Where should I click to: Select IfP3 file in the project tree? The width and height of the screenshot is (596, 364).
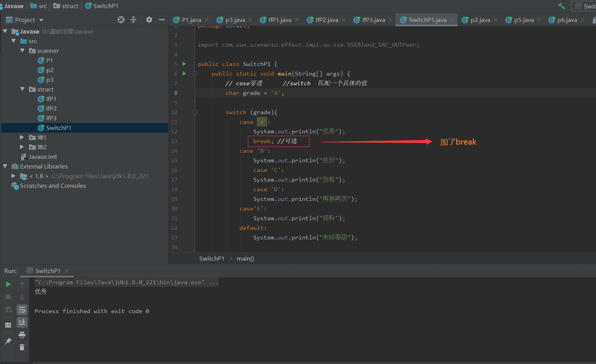point(51,118)
